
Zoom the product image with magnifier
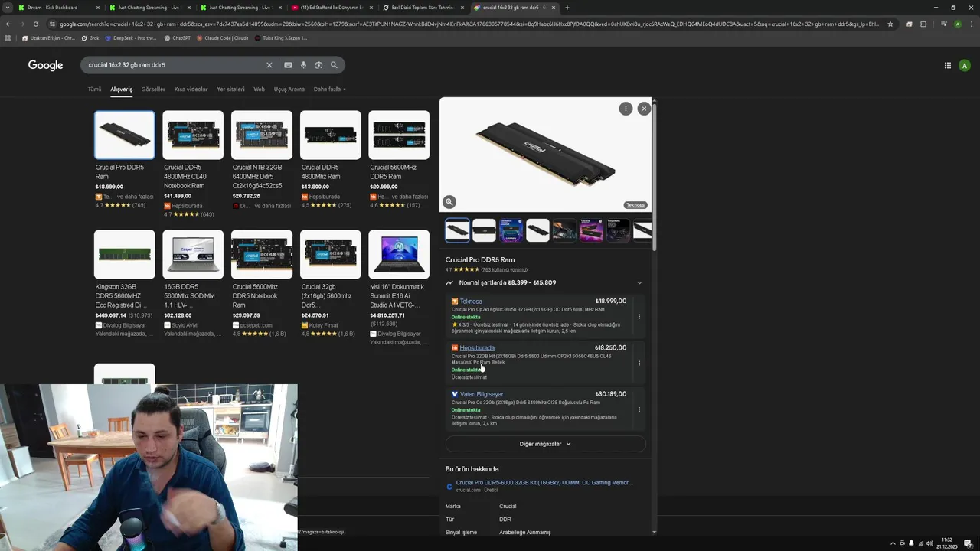[449, 202]
